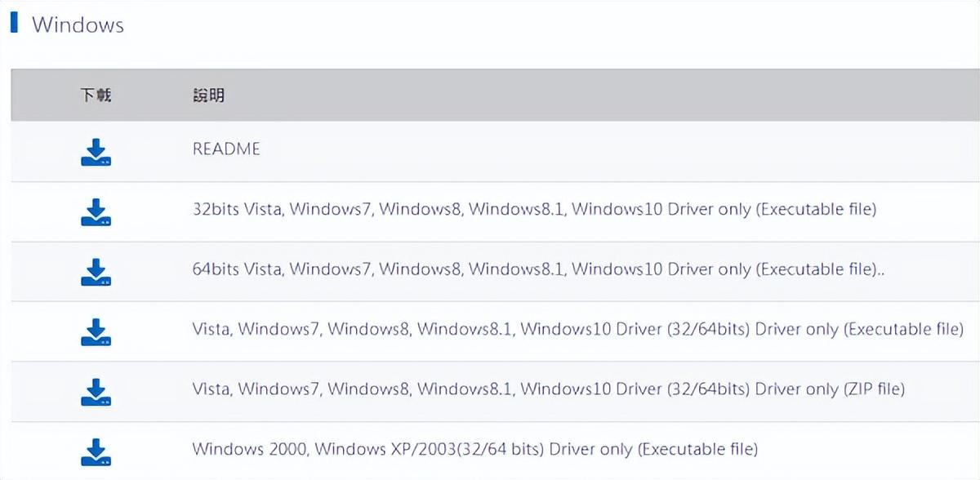Download the 32/64bits Executable file driver
This screenshot has height=480, width=980.
96,331
